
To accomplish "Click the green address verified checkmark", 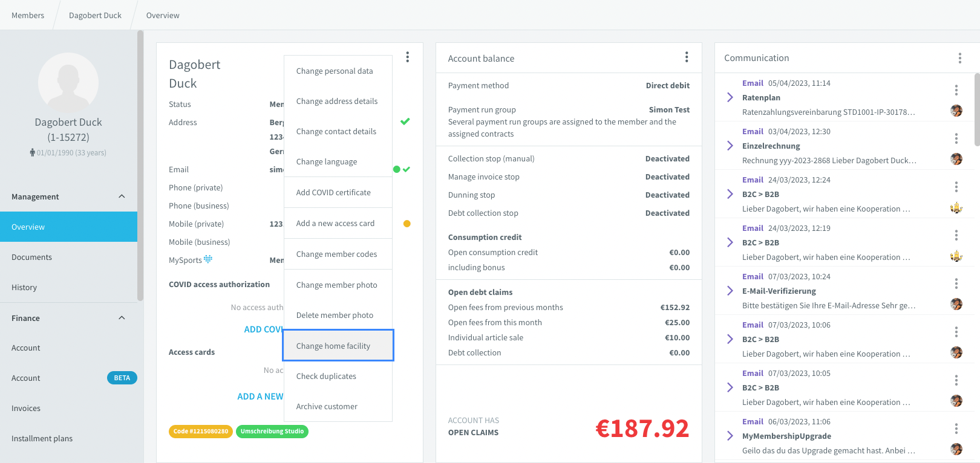I will click(x=405, y=121).
